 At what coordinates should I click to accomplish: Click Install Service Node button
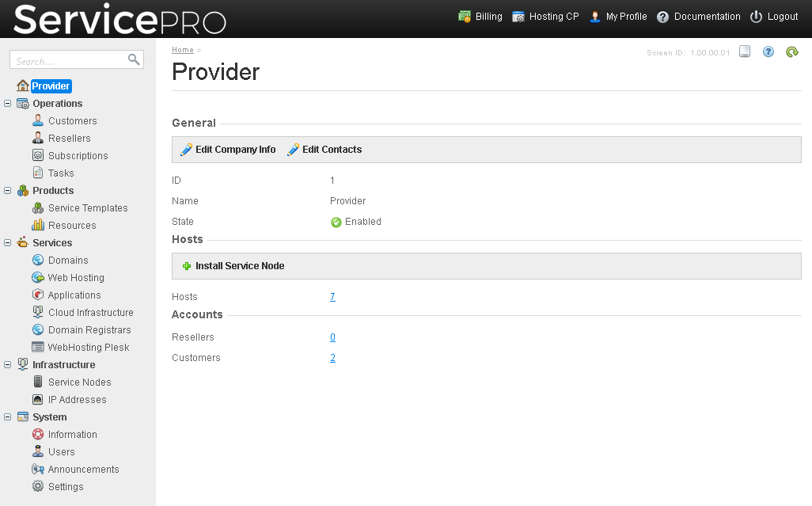239,266
